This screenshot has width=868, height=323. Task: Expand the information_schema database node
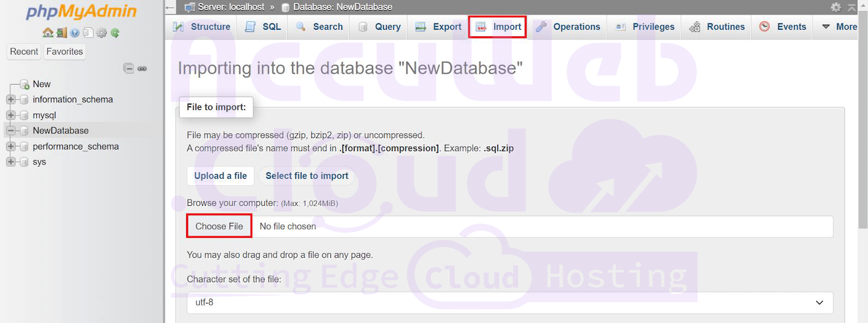click(10, 100)
